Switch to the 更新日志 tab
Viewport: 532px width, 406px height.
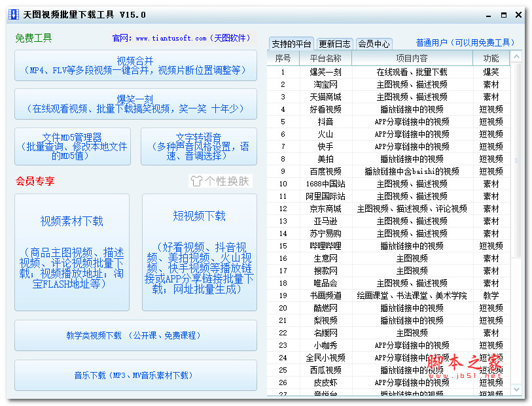click(x=335, y=44)
